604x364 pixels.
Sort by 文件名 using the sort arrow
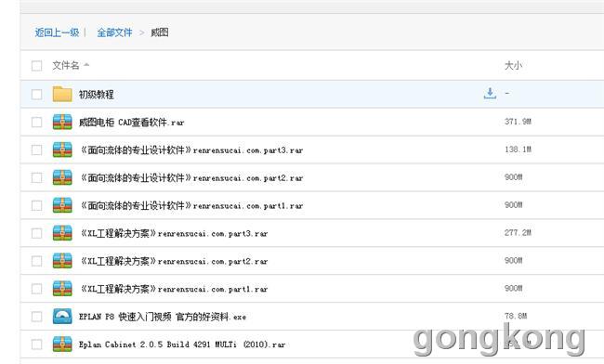pyautogui.click(x=86, y=65)
